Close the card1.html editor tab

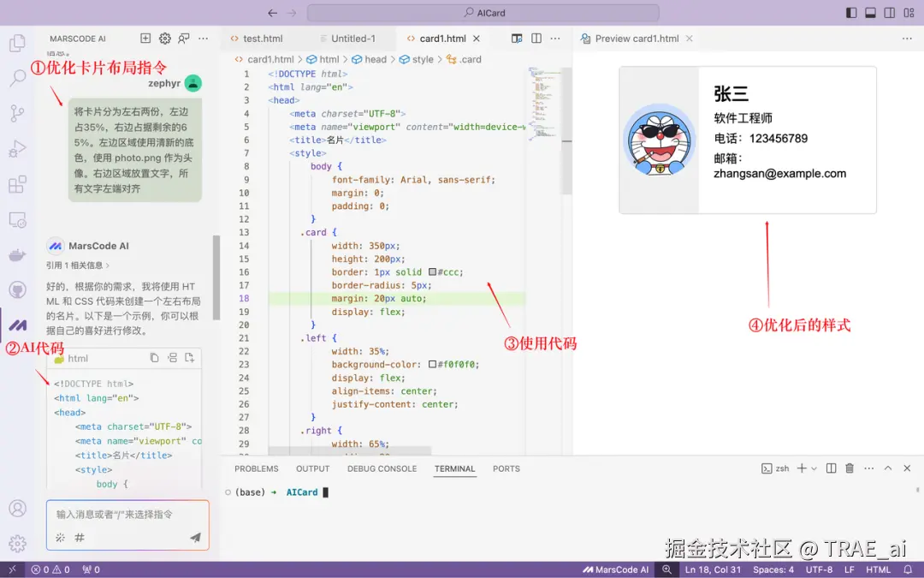477,39
